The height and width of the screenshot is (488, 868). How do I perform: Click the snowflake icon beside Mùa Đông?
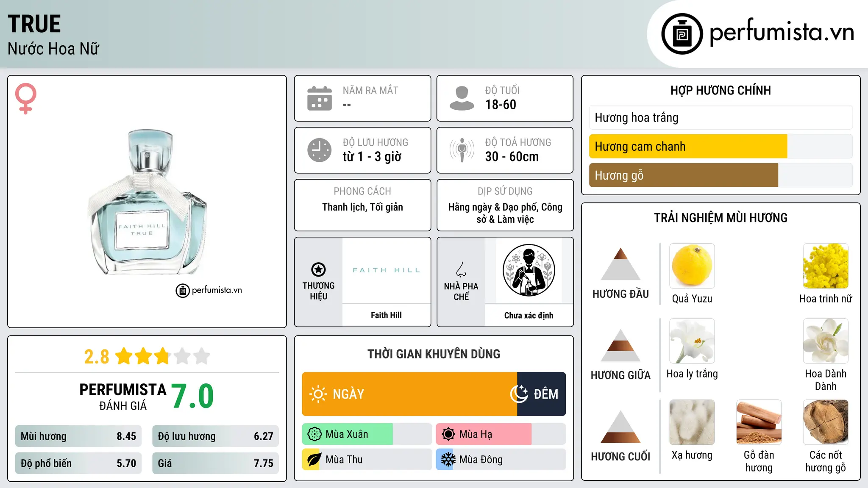click(448, 460)
